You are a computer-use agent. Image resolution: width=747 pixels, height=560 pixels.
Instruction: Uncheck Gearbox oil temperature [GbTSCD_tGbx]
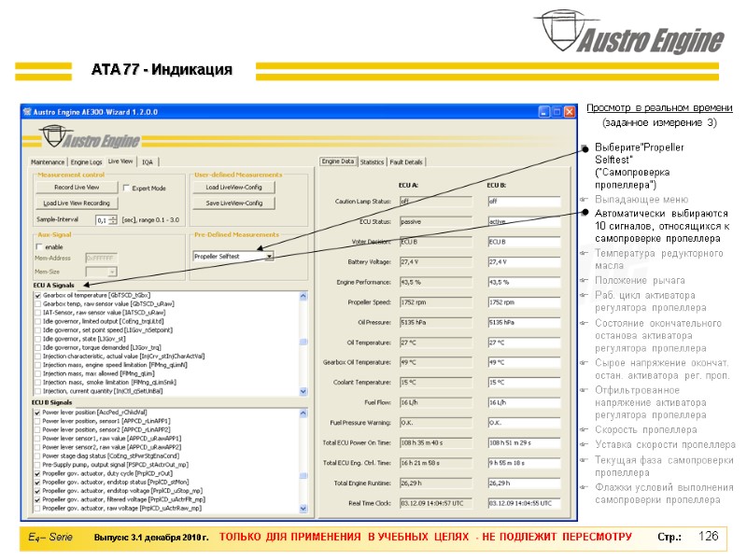[37, 296]
